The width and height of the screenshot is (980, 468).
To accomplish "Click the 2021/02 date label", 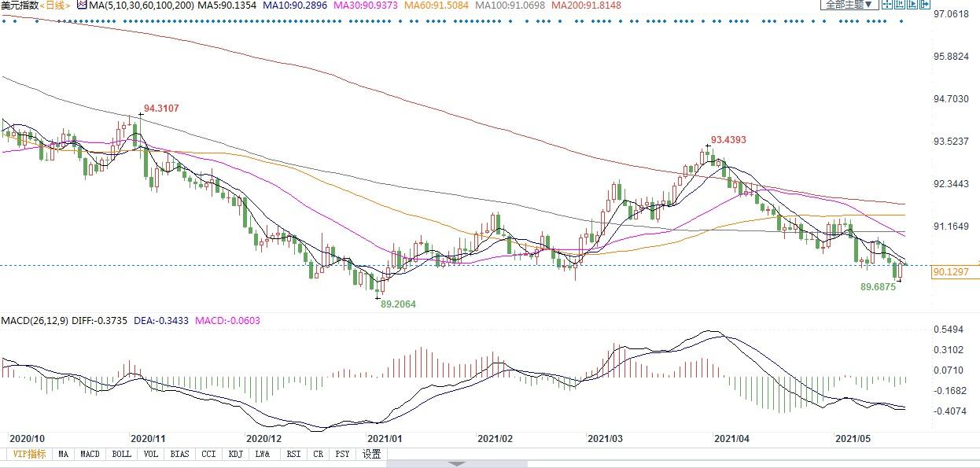I will click(496, 439).
